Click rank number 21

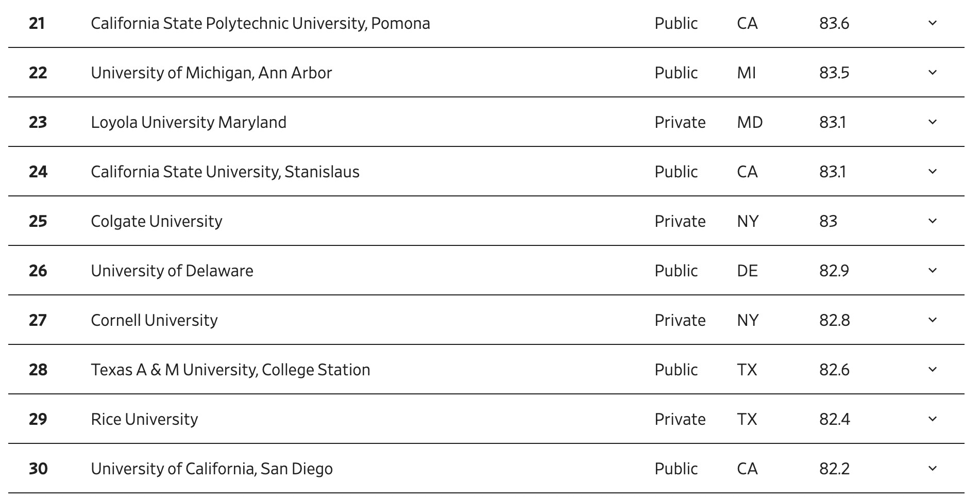37,23
